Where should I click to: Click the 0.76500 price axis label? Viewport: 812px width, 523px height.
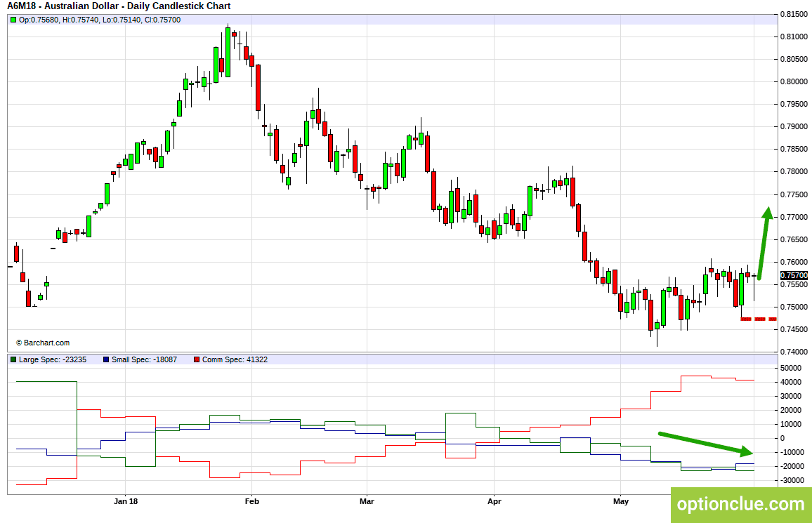point(793,239)
